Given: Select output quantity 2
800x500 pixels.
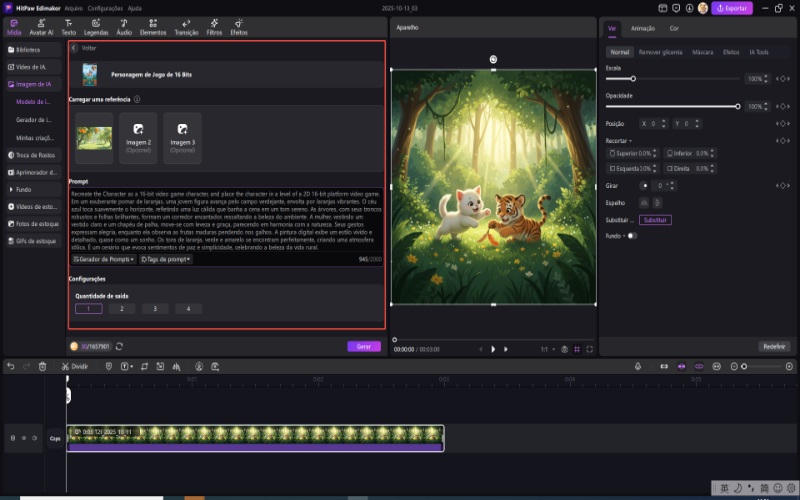Looking at the screenshot, I should [x=122, y=309].
